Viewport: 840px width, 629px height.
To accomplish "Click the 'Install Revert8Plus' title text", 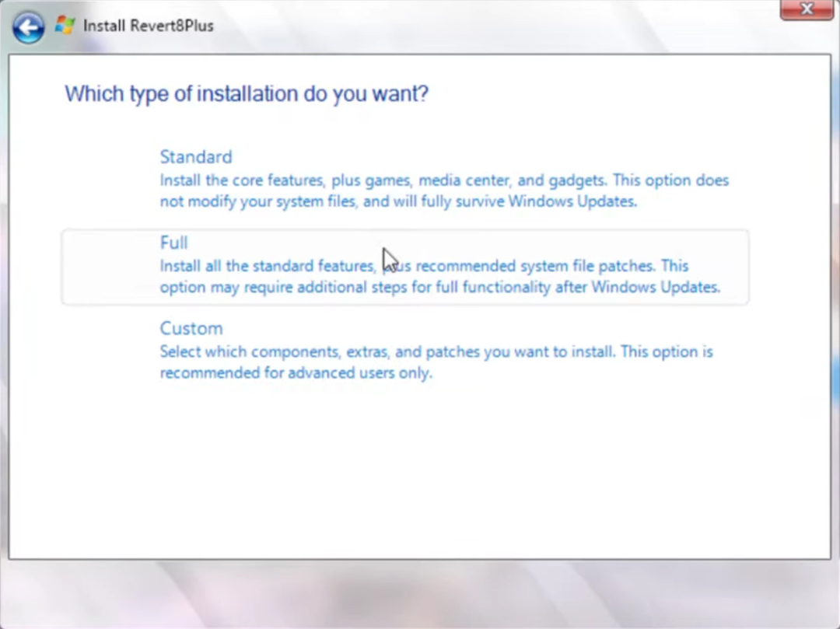I will (x=149, y=26).
